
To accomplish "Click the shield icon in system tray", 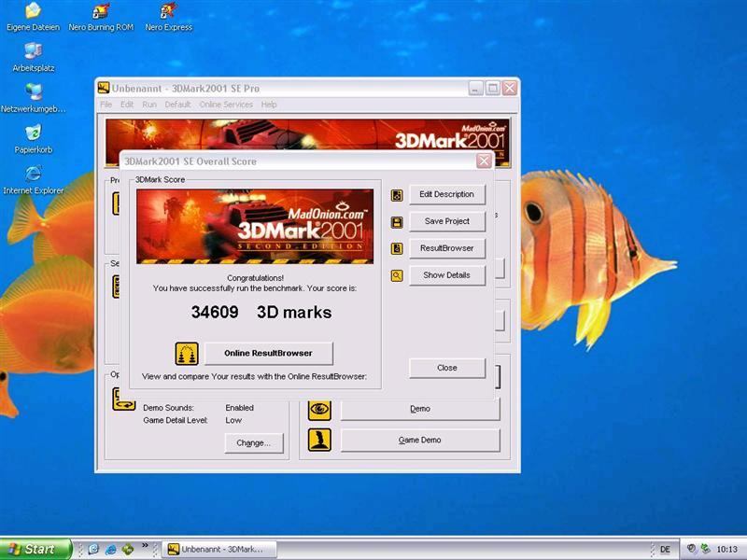I will [x=691, y=549].
